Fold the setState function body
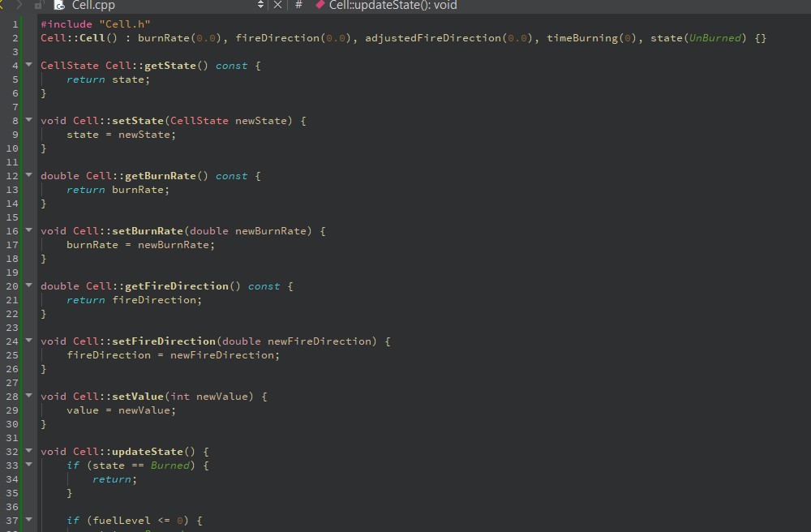This screenshot has width=811, height=532. (28, 120)
